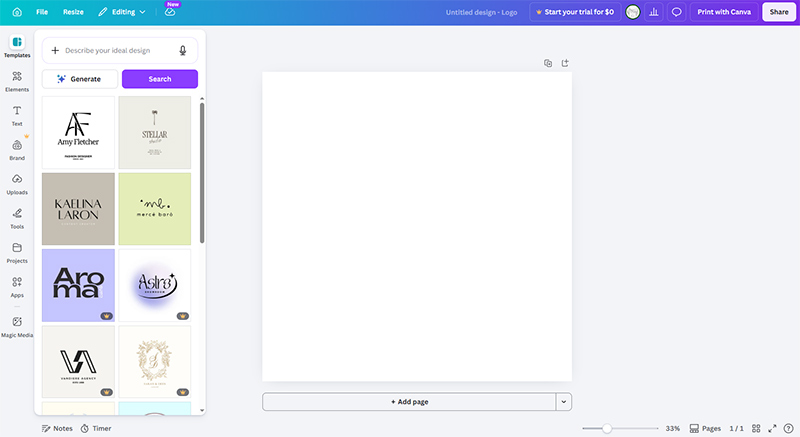Image resolution: width=800 pixels, height=437 pixels.
Task: Open the Uploads panel
Action: [x=17, y=184]
